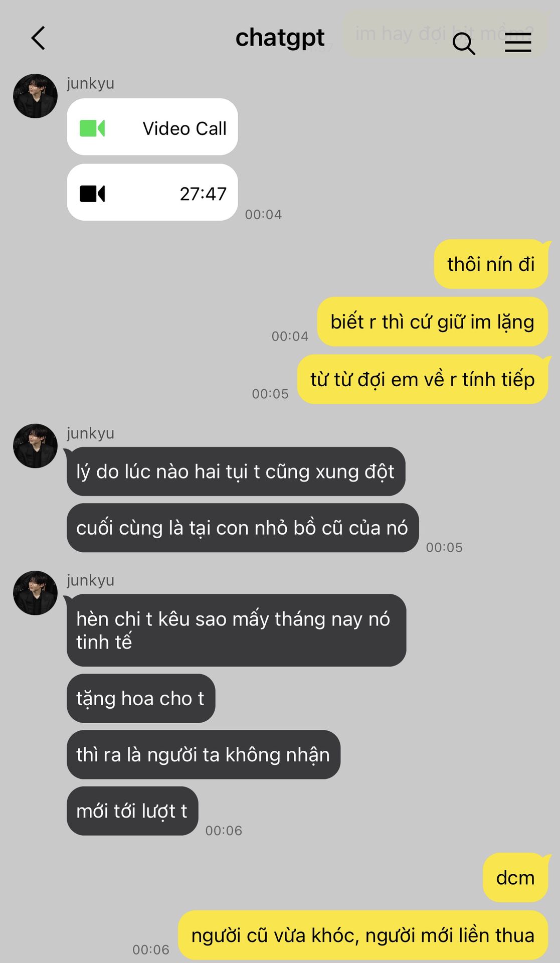Tap the 'cuối cùng là tại con nhỏ' message
This screenshot has height=963, width=560.
pyautogui.click(x=243, y=528)
